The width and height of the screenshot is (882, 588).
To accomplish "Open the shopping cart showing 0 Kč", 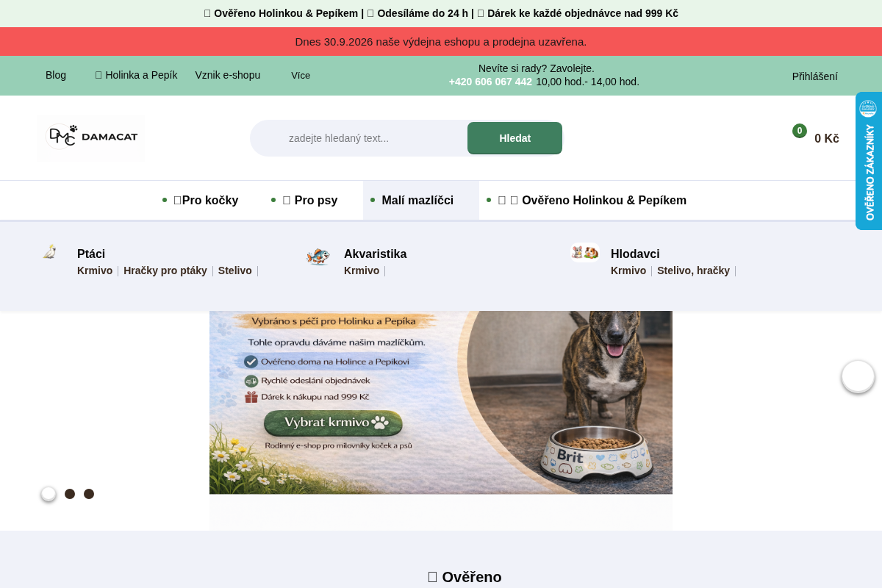I will 816,137.
